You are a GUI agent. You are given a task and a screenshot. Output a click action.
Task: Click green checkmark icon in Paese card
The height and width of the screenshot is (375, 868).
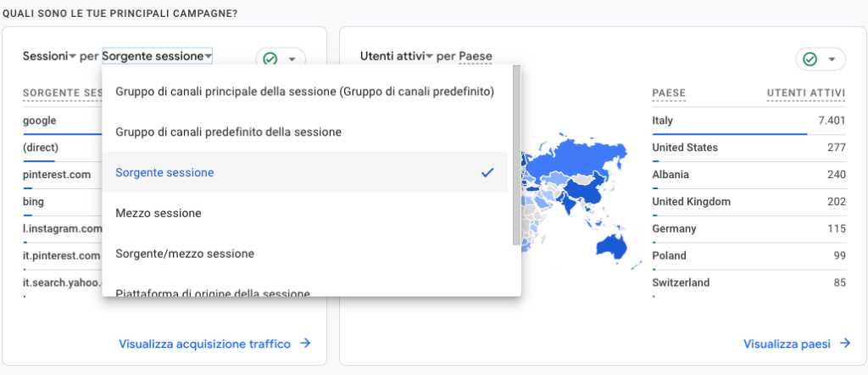tap(810, 59)
